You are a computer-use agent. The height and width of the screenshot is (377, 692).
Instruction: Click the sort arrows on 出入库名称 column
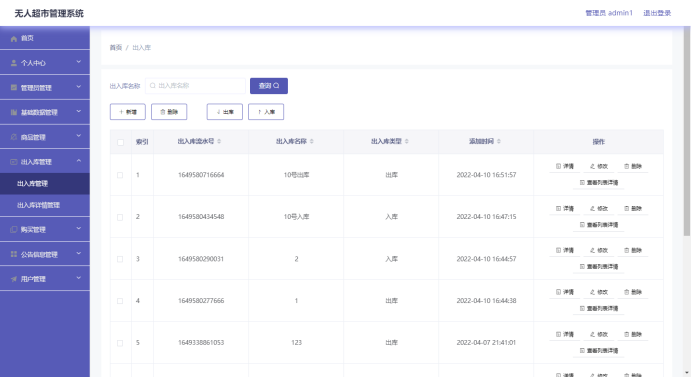[x=312, y=141]
